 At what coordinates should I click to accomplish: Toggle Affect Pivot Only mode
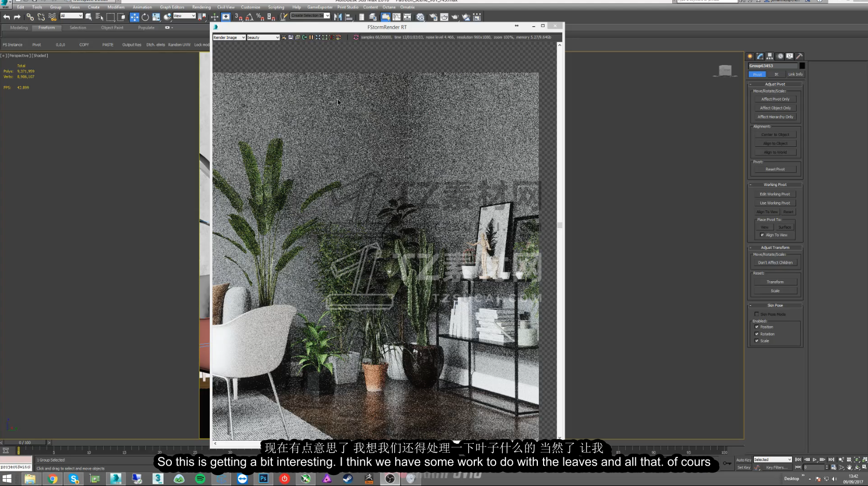pyautogui.click(x=775, y=99)
